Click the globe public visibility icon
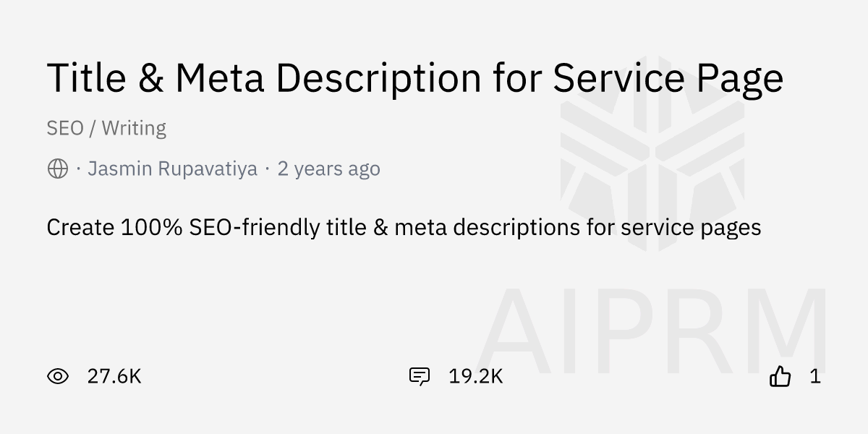Screen dimensions: 868x434 tap(57, 169)
